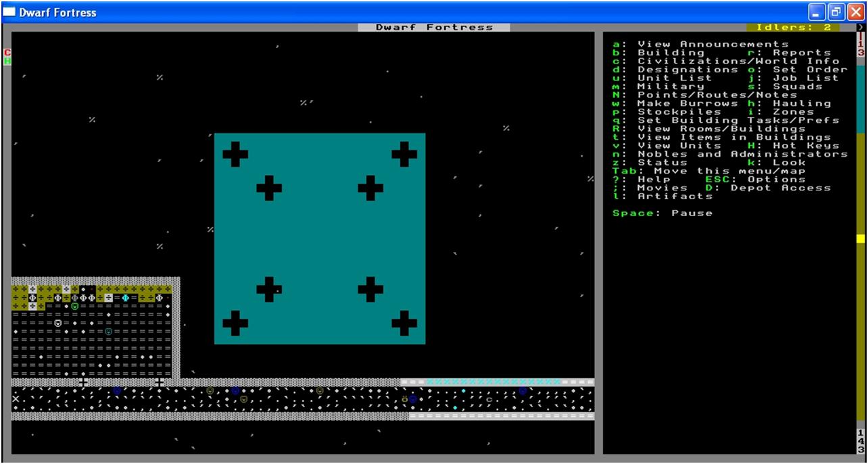Minimize the Dwarf Fortress window
The image size is (868, 464).
818,12
